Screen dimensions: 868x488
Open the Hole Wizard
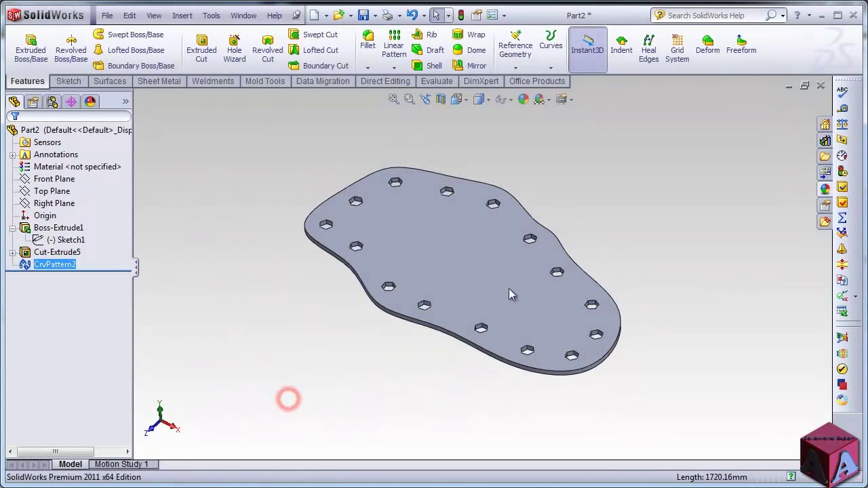click(235, 49)
